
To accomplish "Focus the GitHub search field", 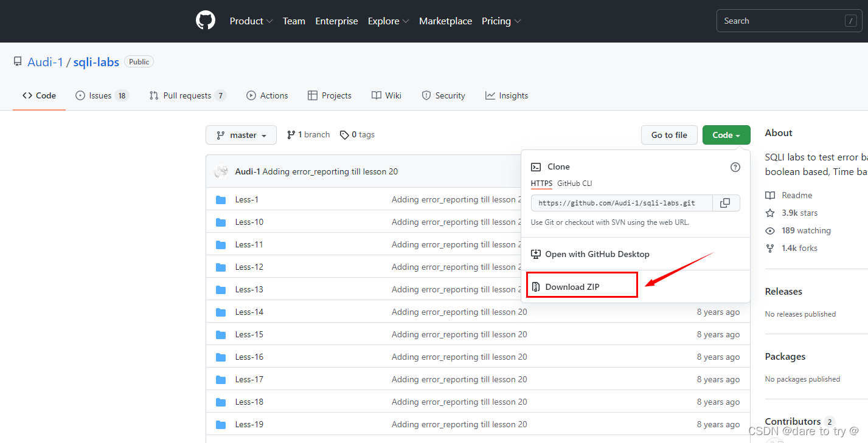I will 790,21.
